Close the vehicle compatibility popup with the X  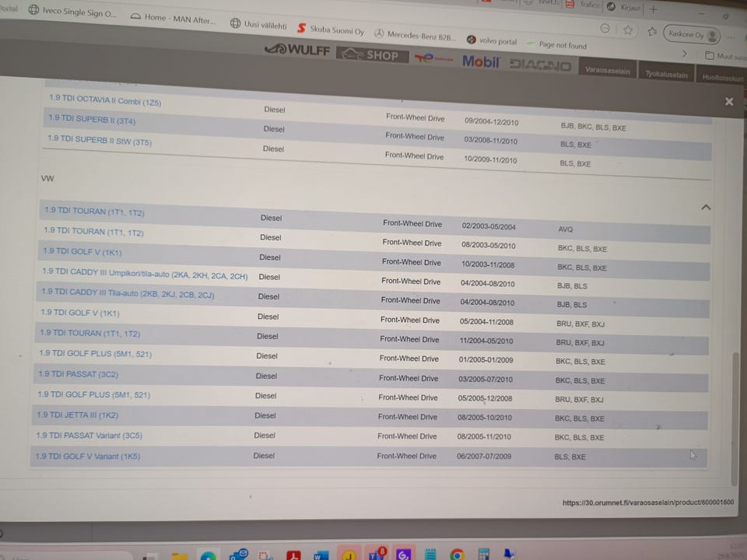(729, 101)
